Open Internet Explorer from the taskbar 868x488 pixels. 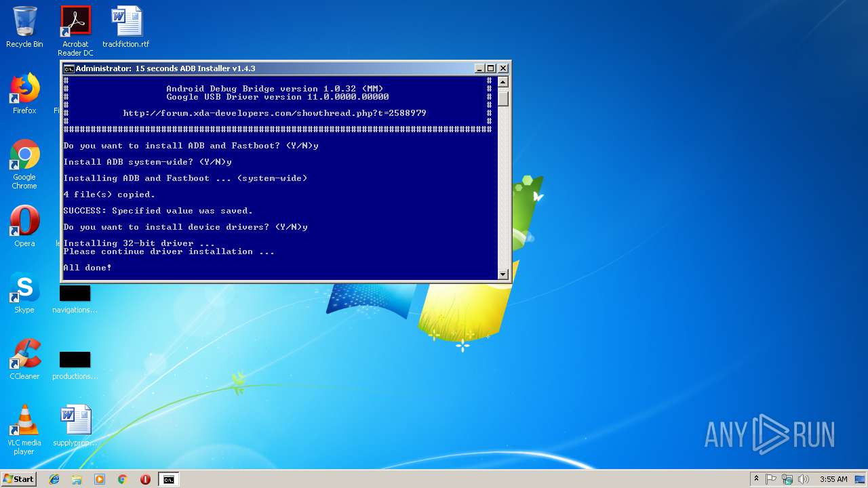point(54,479)
